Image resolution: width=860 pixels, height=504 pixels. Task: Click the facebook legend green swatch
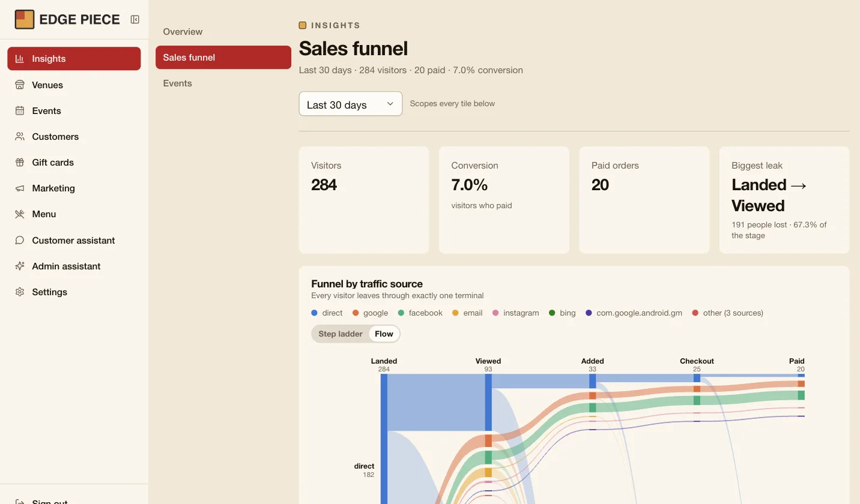pos(401,313)
